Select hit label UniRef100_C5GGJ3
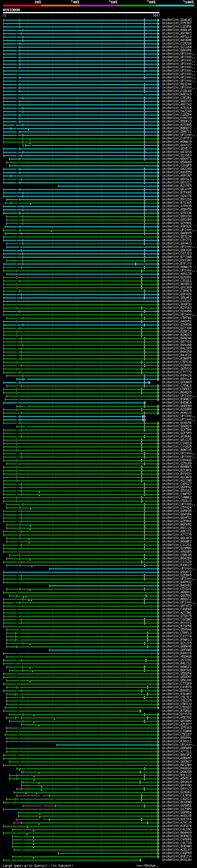197x868 pixels. pos(177,501)
